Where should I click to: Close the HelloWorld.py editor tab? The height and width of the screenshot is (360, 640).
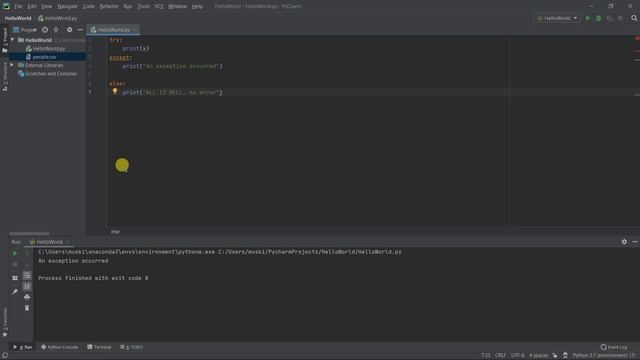(x=135, y=30)
